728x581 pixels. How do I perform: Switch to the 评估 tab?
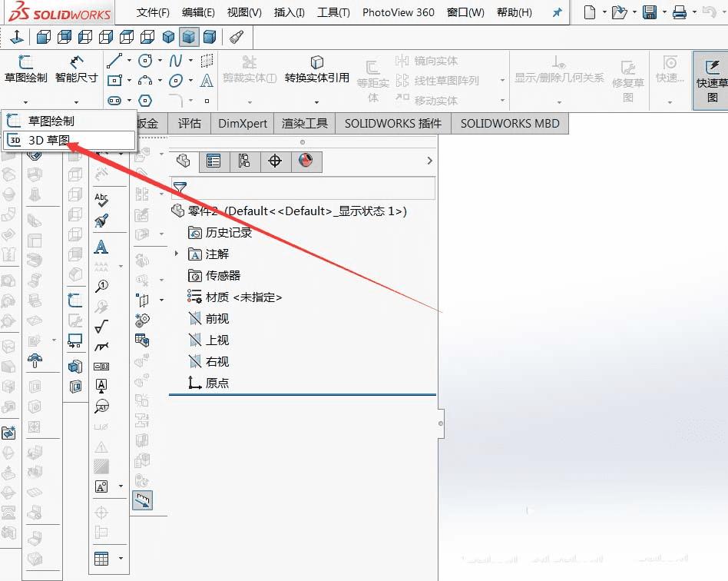click(x=190, y=123)
